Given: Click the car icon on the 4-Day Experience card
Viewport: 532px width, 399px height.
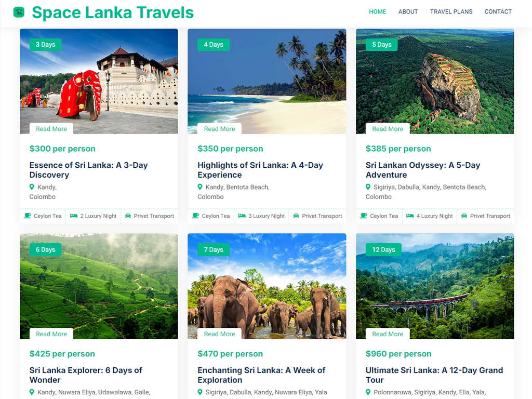Looking at the screenshot, I should tap(296, 216).
